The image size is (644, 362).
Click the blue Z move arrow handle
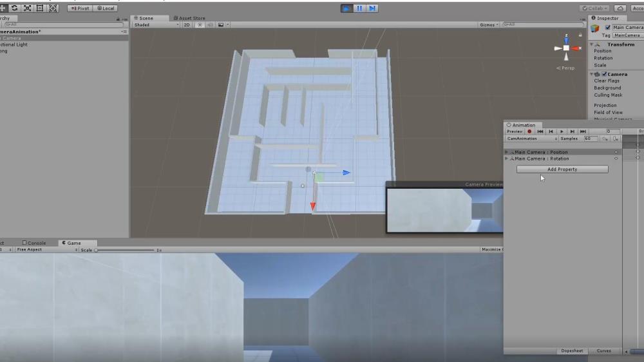[x=346, y=173]
